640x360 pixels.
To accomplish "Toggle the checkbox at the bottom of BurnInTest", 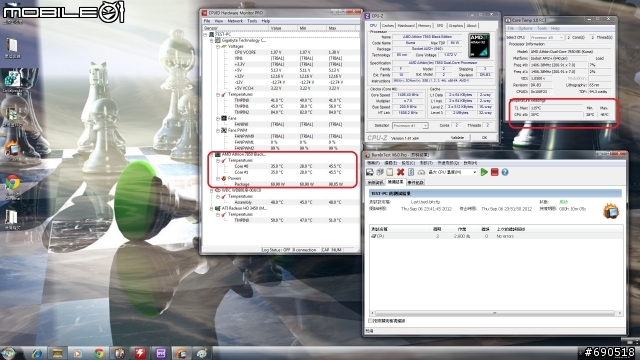I will pos(370,321).
